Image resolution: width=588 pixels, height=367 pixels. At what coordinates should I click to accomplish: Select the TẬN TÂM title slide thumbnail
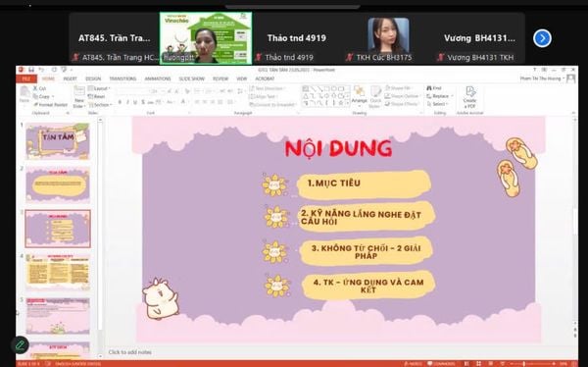[x=58, y=141]
